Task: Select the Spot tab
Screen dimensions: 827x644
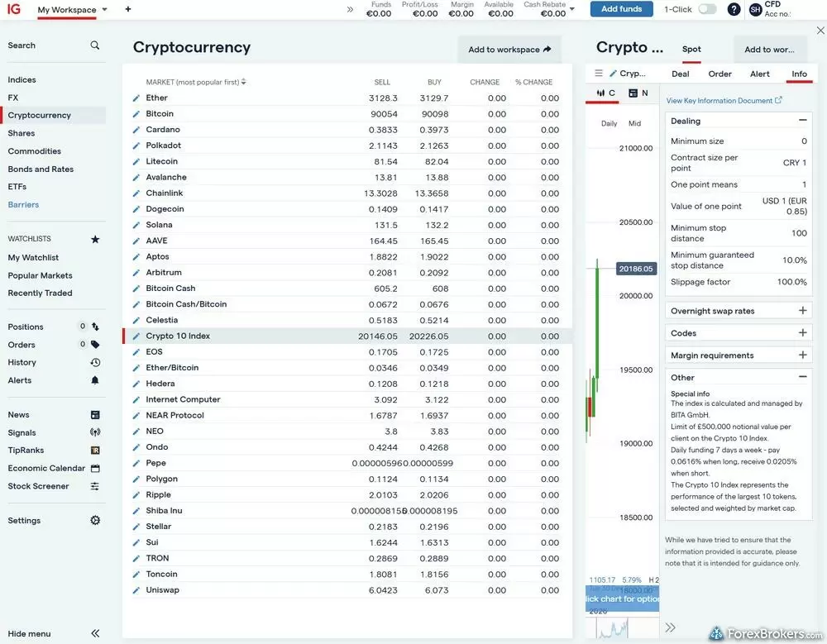Action: pyautogui.click(x=691, y=49)
